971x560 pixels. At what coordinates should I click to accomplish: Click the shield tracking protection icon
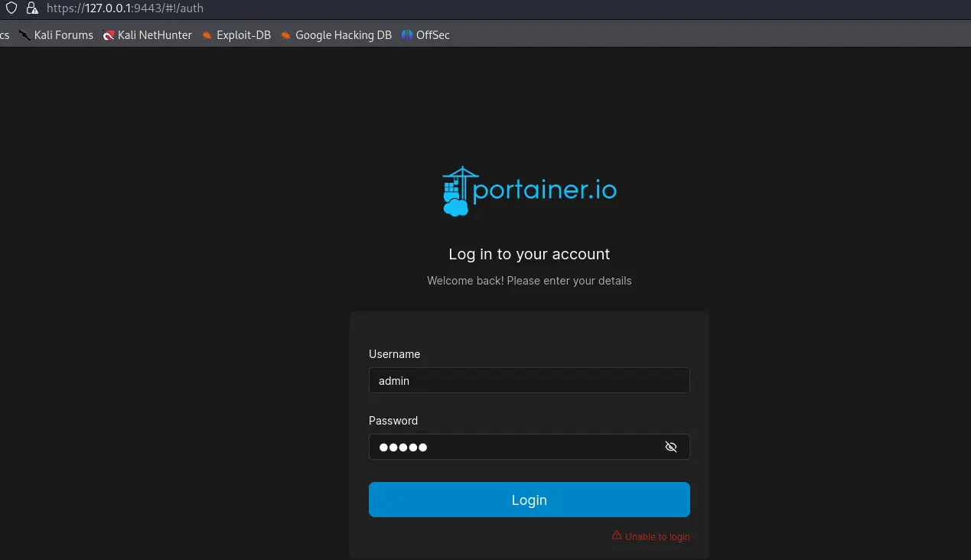click(x=11, y=8)
